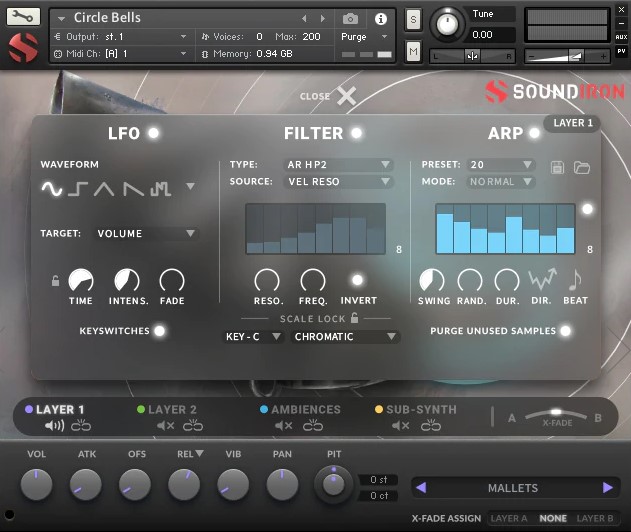Open the ARP PRESET 20 dropdown
631x532 pixels.
pyautogui.click(x=501, y=165)
